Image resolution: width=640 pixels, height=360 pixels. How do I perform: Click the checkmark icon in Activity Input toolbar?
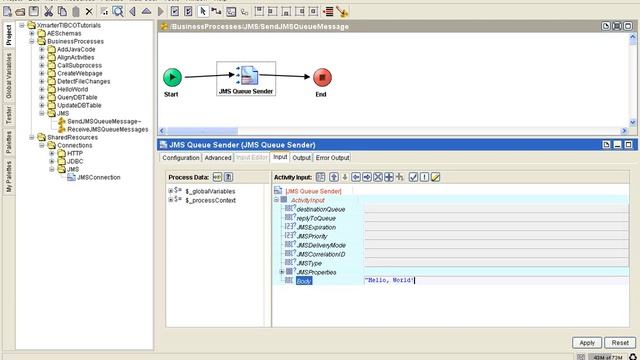click(x=413, y=177)
